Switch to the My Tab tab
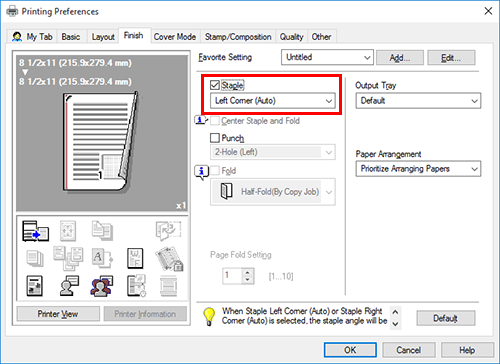This screenshot has height=364, width=500. point(33,37)
